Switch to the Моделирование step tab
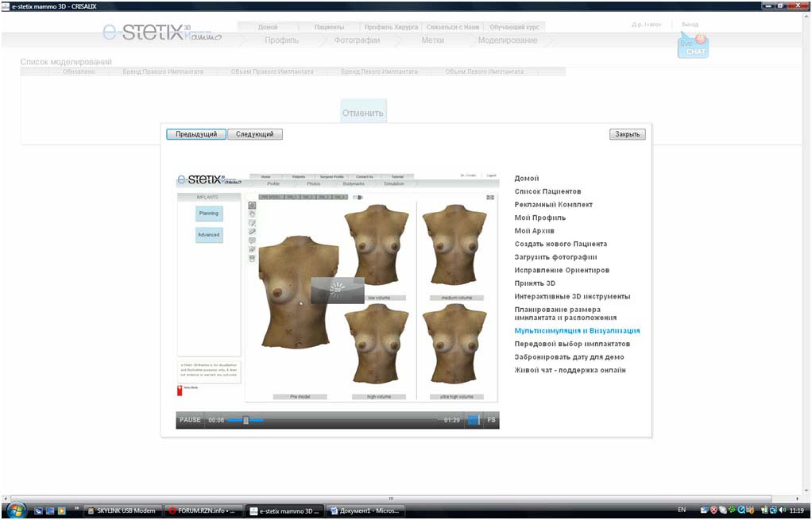812x520 pixels. click(x=508, y=40)
